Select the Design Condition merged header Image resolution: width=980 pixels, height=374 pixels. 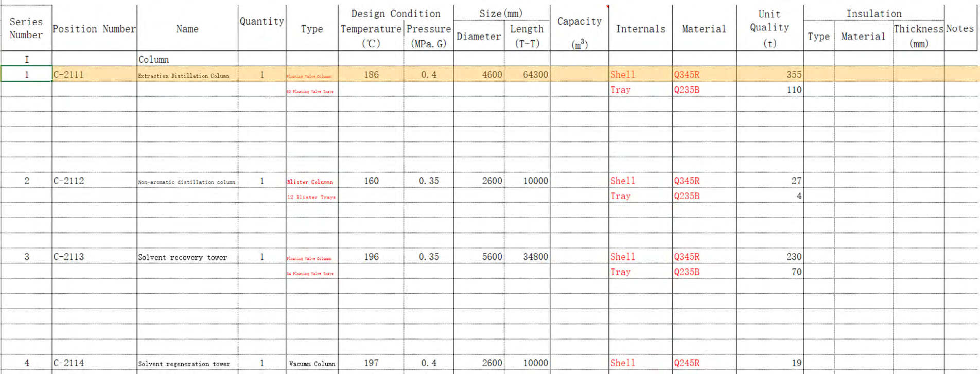(x=396, y=13)
